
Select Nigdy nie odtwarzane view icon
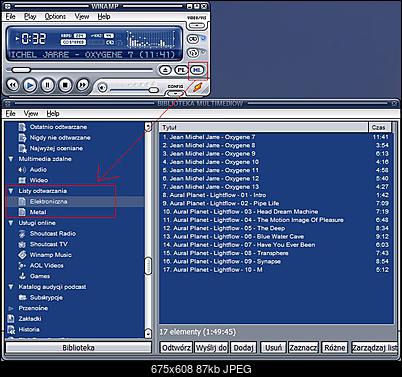point(22,138)
